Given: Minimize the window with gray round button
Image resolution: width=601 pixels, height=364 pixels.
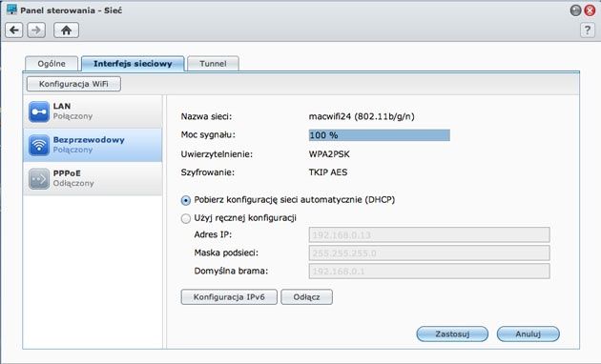Looking at the screenshot, I should point(575,10).
